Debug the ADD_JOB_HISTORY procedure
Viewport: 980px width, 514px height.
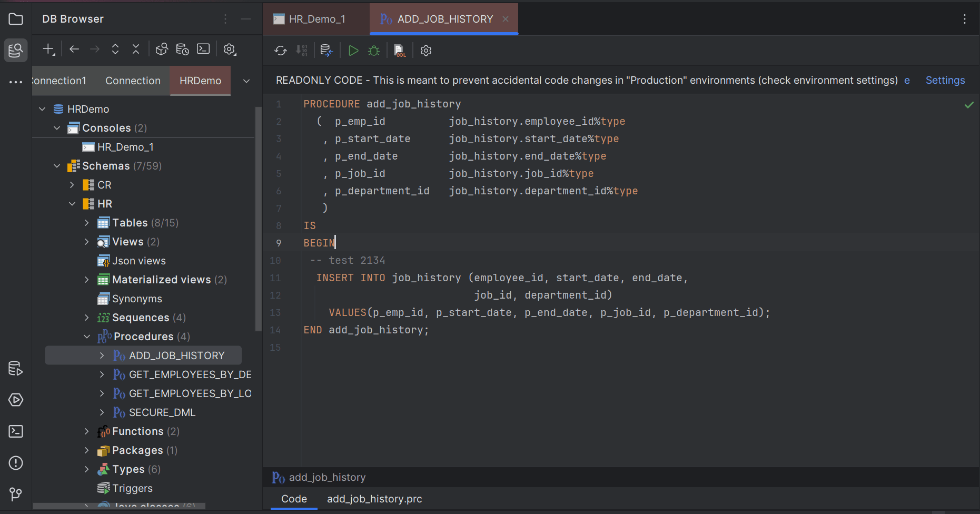coord(374,51)
